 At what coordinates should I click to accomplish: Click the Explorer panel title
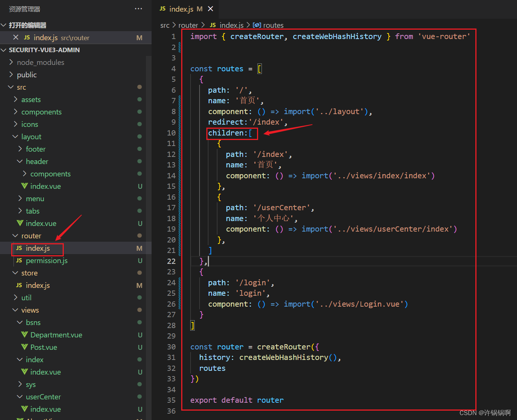tap(25, 9)
